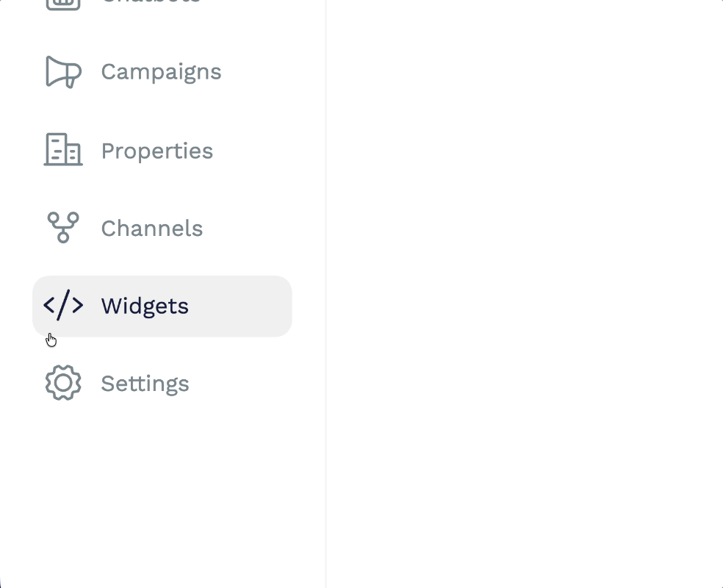723x588 pixels.
Task: Click the vertical divider beside the sidebar
Action: [x=326, y=294]
